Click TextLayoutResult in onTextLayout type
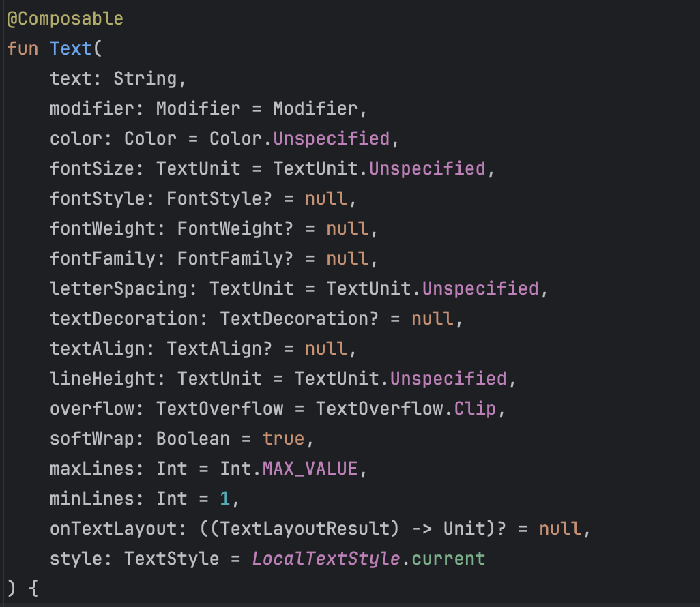The height and width of the screenshot is (607, 700). click(x=305, y=529)
